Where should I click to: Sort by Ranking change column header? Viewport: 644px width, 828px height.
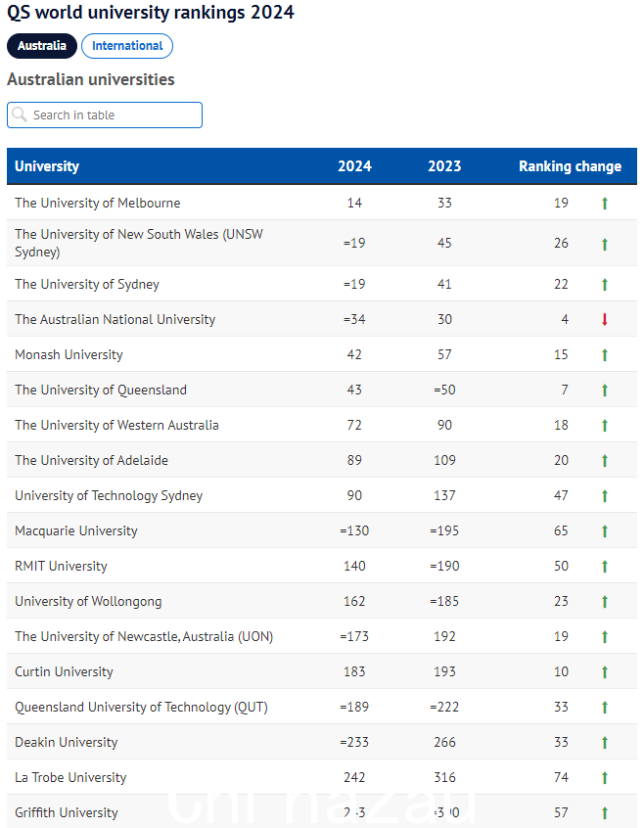(570, 166)
